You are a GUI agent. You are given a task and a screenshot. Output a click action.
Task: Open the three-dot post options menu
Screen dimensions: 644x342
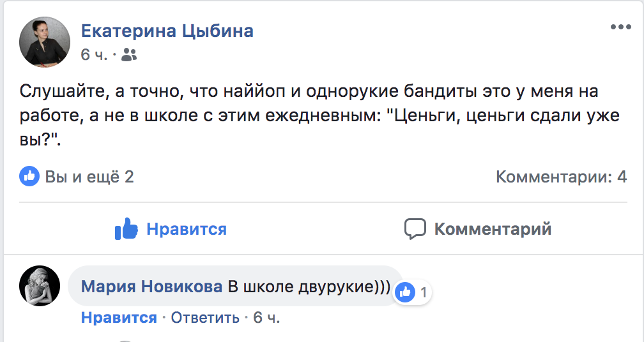(x=620, y=27)
